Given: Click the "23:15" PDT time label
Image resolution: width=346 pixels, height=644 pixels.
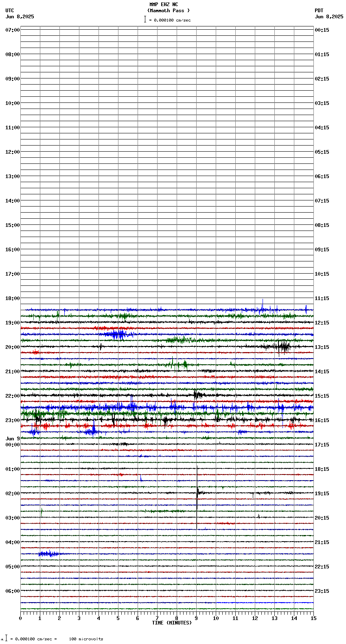Looking at the screenshot, I should tap(322, 591).
